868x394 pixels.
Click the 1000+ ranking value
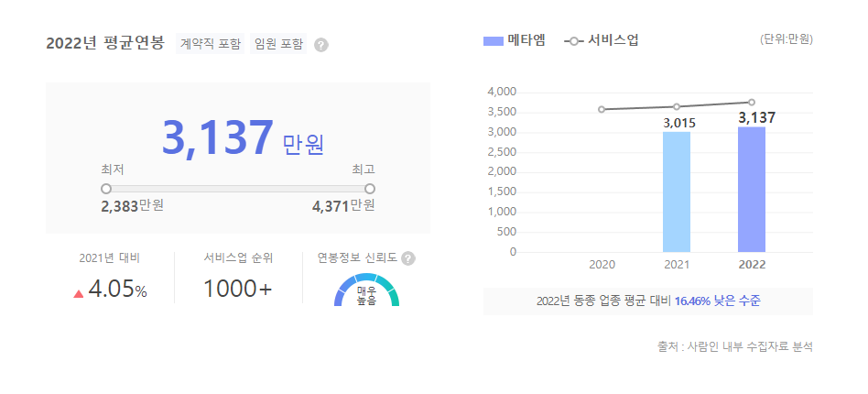(x=238, y=289)
